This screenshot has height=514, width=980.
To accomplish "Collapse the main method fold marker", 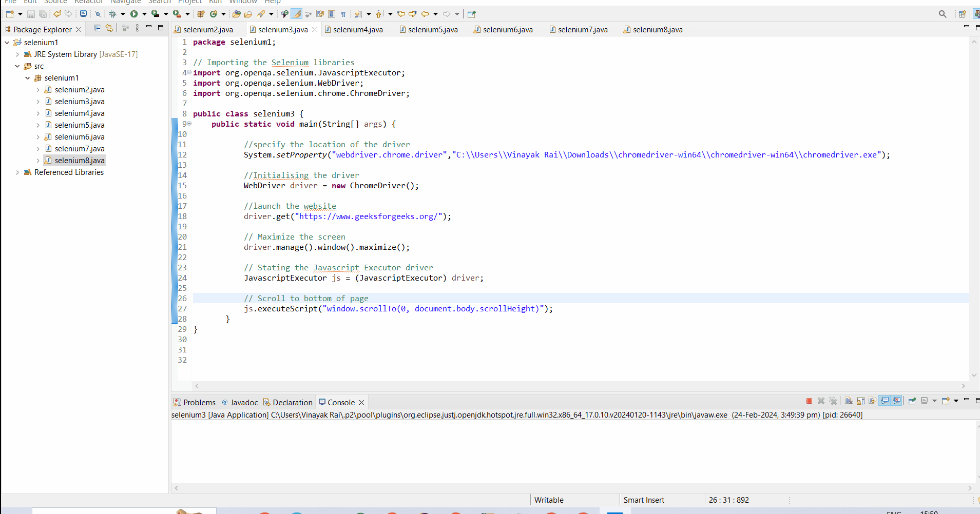I will pyautogui.click(x=189, y=124).
